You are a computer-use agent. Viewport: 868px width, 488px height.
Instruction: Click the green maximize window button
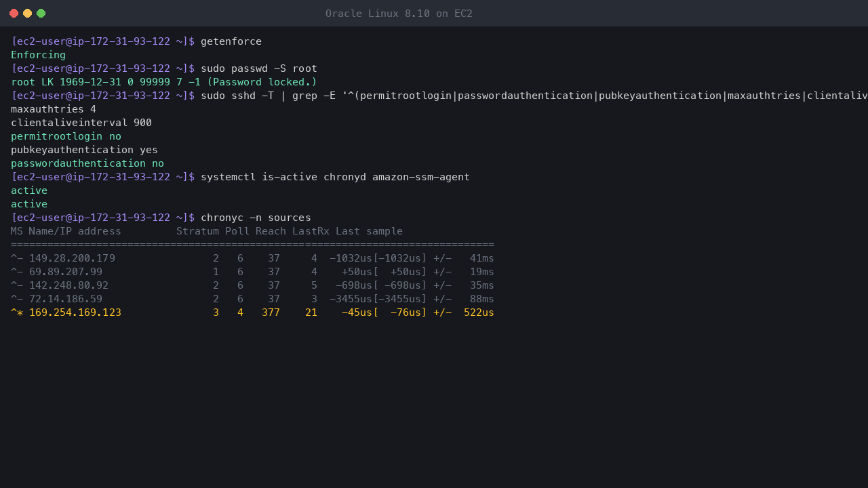41,14
